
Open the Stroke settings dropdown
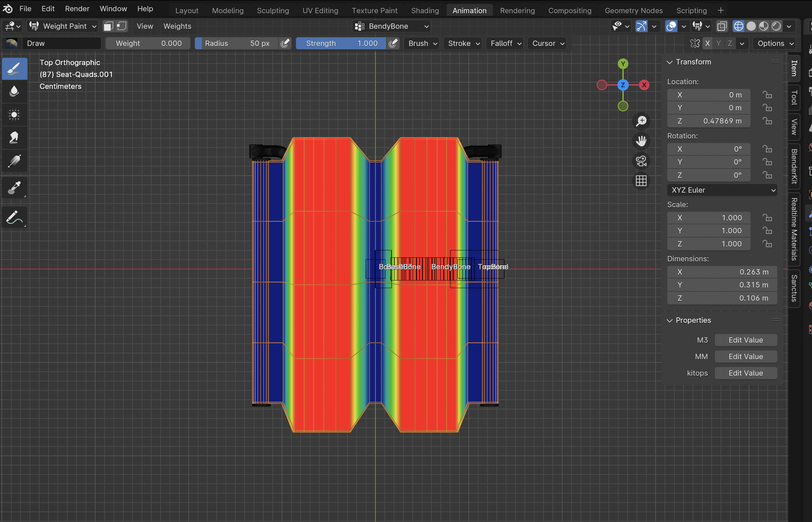tap(462, 43)
